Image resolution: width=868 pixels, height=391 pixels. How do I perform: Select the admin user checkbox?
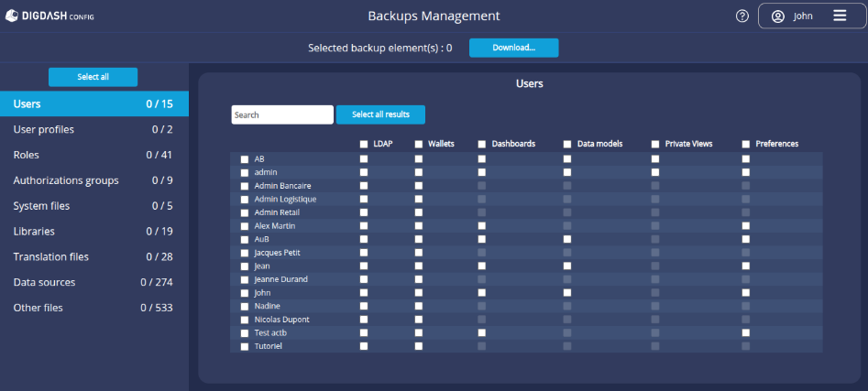click(x=245, y=172)
